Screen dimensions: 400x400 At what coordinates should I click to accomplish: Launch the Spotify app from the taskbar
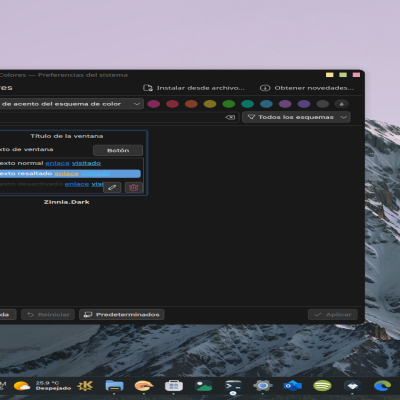tap(322, 386)
